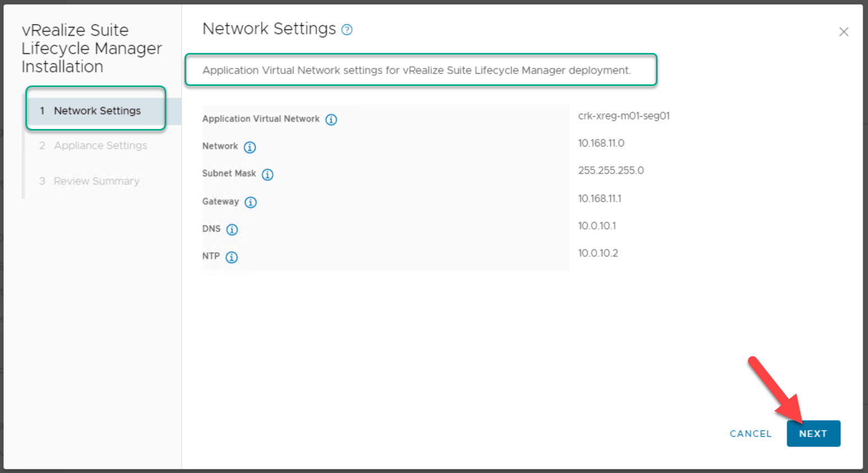Click the NTP info icon
Viewport: 868px width, 473px height.
point(232,257)
